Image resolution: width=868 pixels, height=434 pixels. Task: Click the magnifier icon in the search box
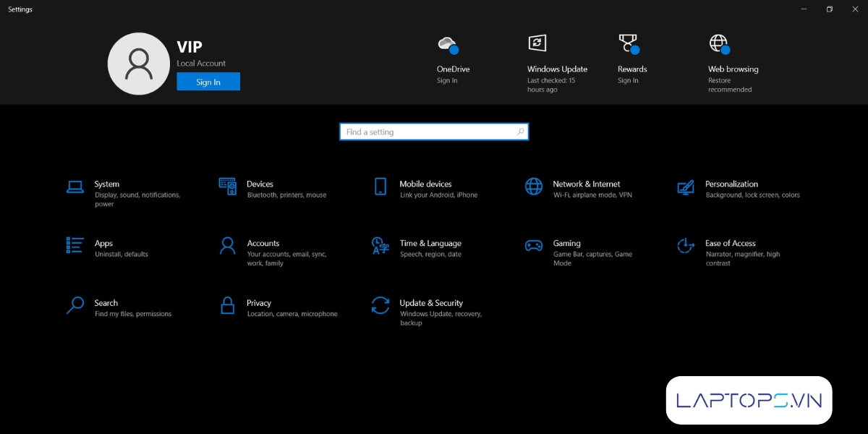(x=520, y=132)
